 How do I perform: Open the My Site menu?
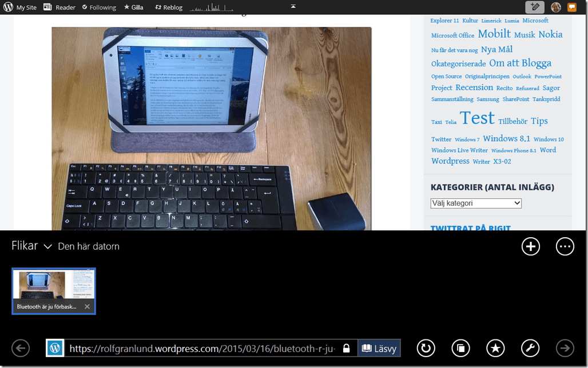pyautogui.click(x=20, y=7)
